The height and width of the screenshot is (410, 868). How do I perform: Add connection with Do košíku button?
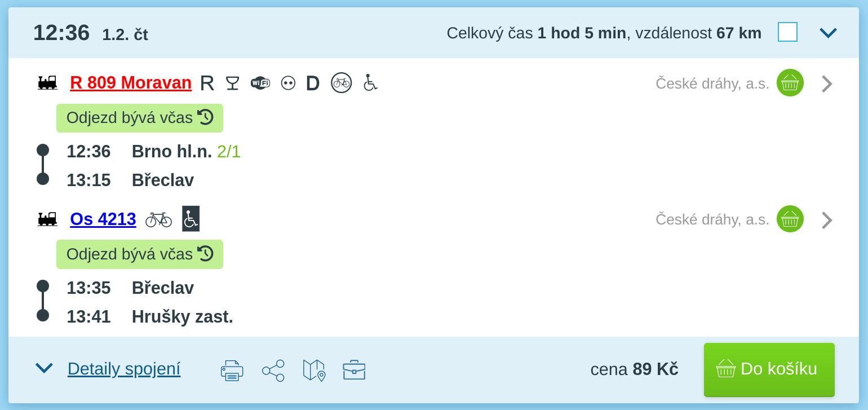tap(769, 369)
